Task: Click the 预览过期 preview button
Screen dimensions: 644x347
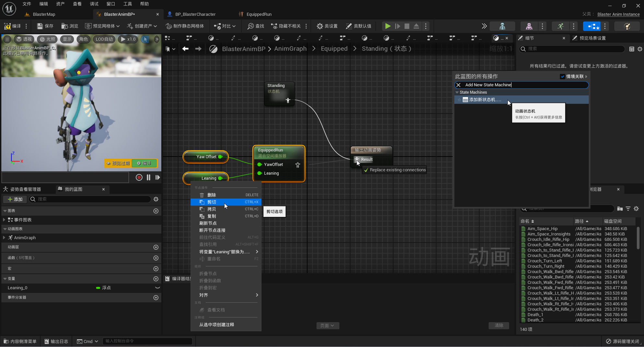Action: [118, 163]
